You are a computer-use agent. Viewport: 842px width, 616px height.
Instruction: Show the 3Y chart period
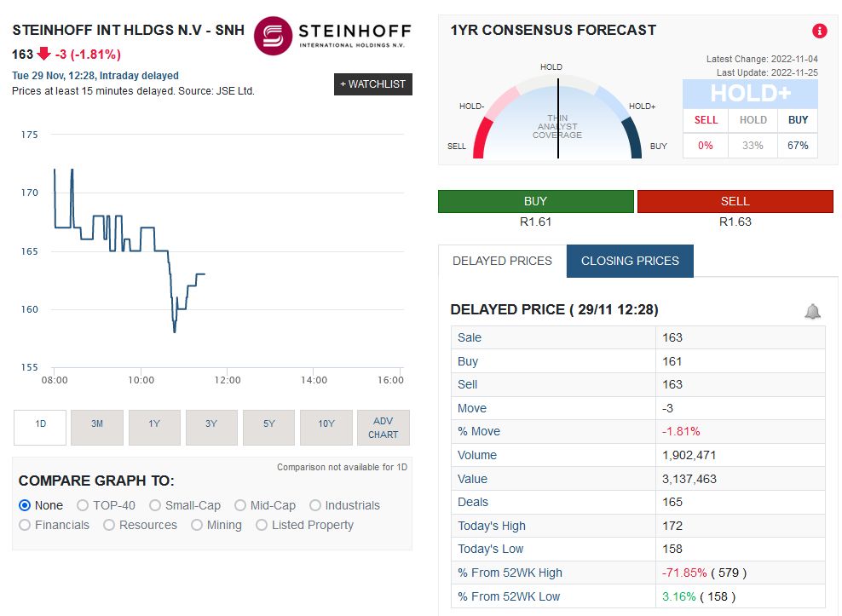(x=211, y=428)
